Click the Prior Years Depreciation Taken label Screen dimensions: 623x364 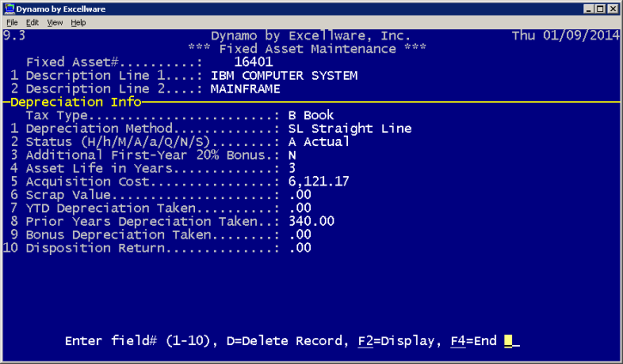153,221
